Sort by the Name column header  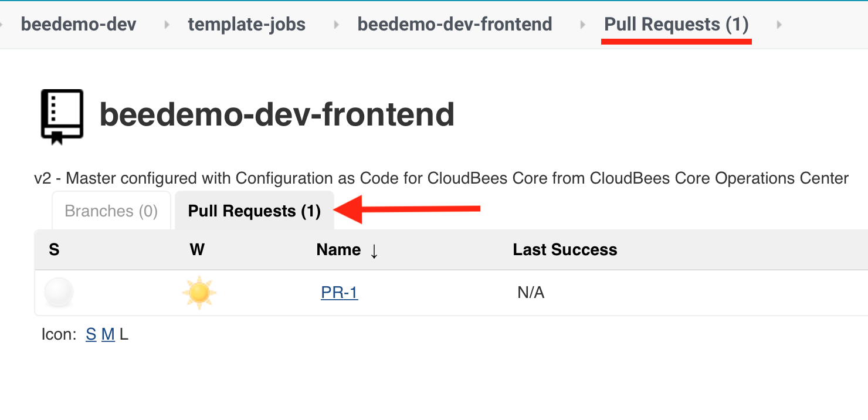[338, 250]
